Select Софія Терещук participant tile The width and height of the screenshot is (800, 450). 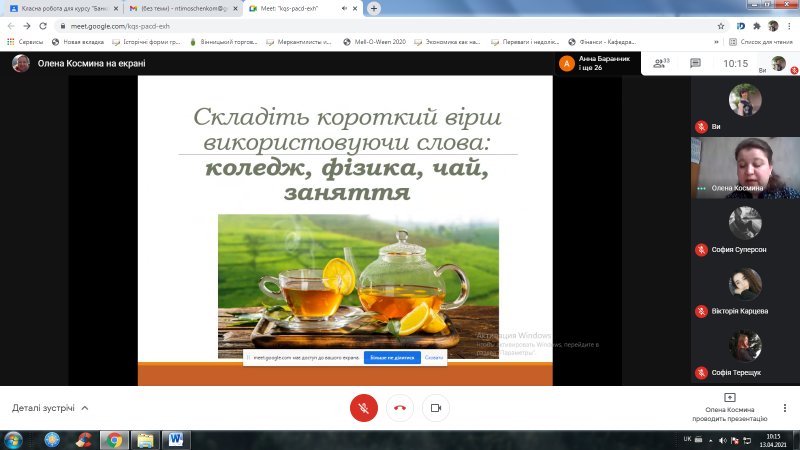click(x=745, y=354)
